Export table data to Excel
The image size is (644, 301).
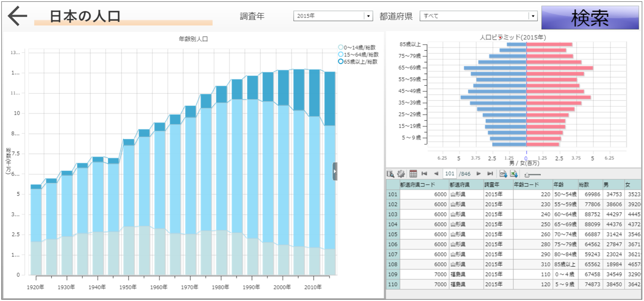tap(514, 174)
